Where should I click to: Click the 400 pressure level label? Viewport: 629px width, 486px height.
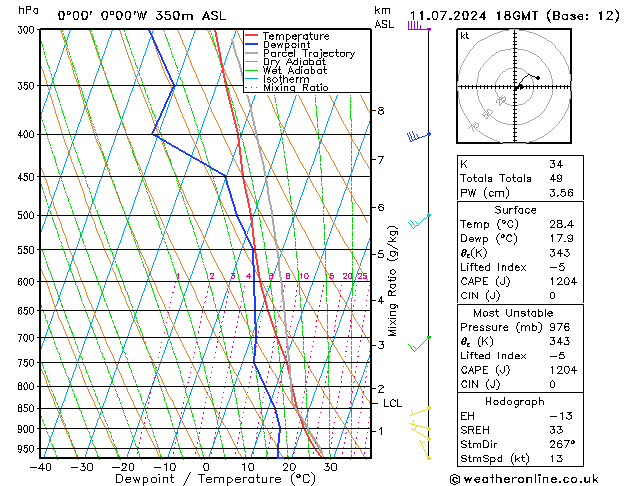click(28, 134)
